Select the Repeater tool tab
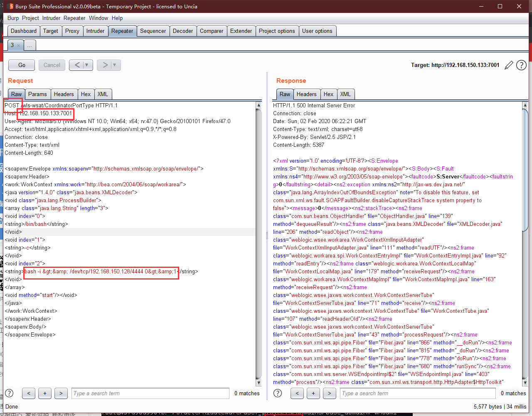Image resolution: width=532 pixels, height=416 pixels. point(122,31)
